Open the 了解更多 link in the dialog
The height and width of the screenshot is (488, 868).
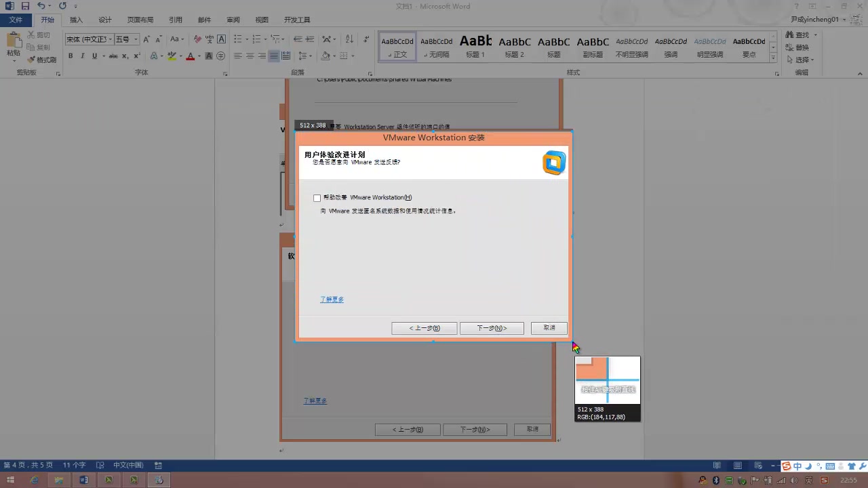click(x=332, y=300)
